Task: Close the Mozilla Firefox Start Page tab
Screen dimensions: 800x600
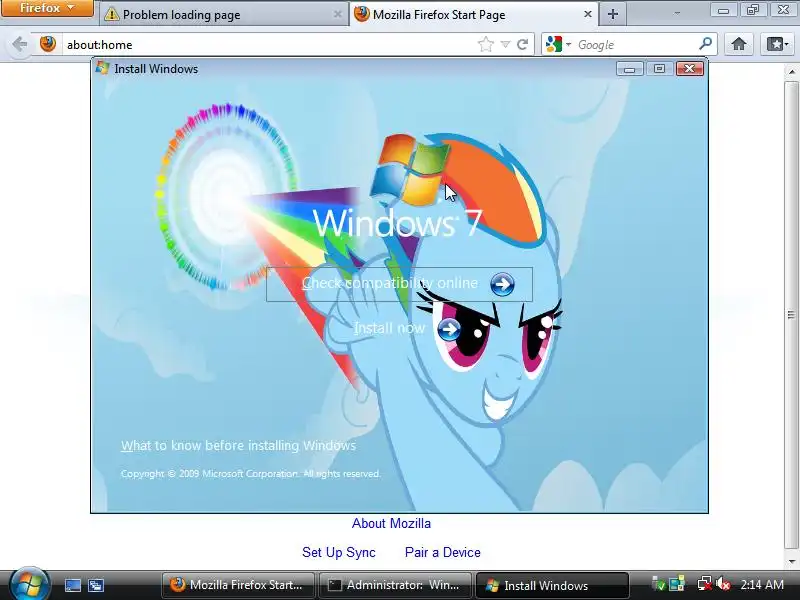Action: [x=588, y=14]
